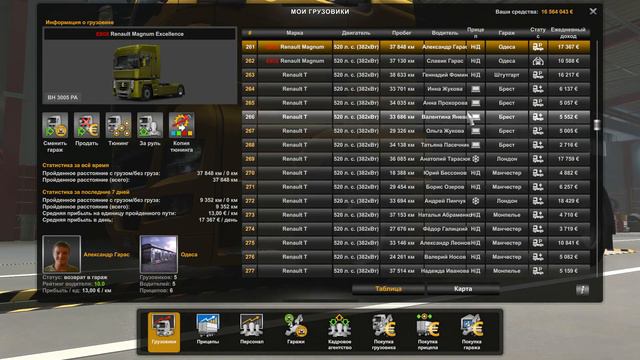Click the 17 367 € income cell
640x360 pixels.
(x=568, y=47)
